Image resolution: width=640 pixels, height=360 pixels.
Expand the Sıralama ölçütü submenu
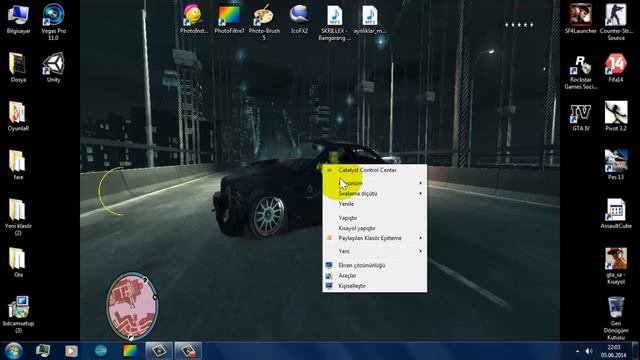tap(375, 193)
